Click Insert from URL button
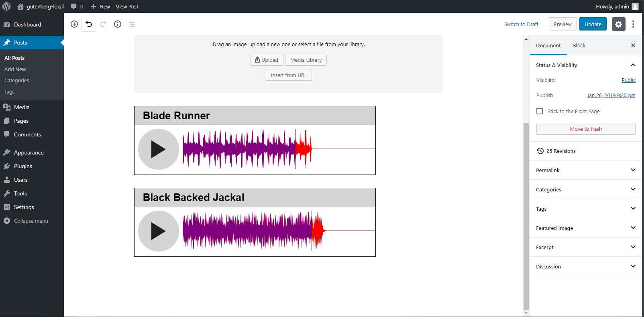Viewport: 644px width, 317px height. click(x=289, y=75)
